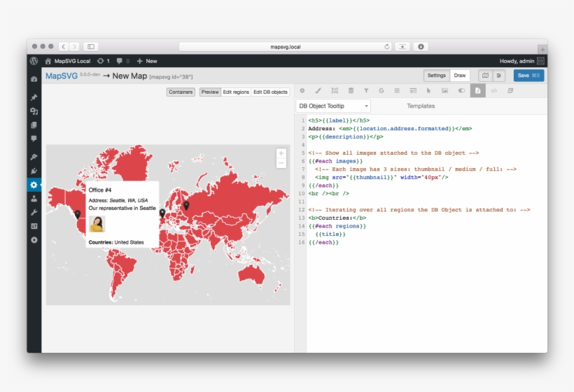Open Posts pushpin icon in WordPress sidebar
The height and width of the screenshot is (392, 574).
click(x=34, y=97)
